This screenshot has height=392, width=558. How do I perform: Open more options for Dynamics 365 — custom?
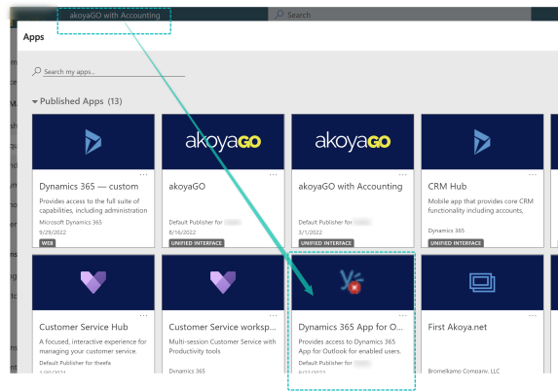tap(143, 174)
